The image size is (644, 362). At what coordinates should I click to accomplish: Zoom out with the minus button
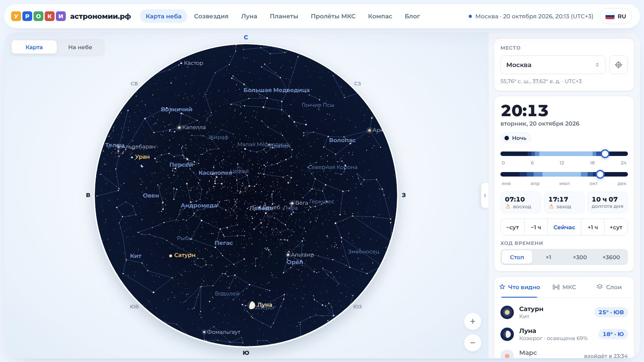(x=473, y=343)
